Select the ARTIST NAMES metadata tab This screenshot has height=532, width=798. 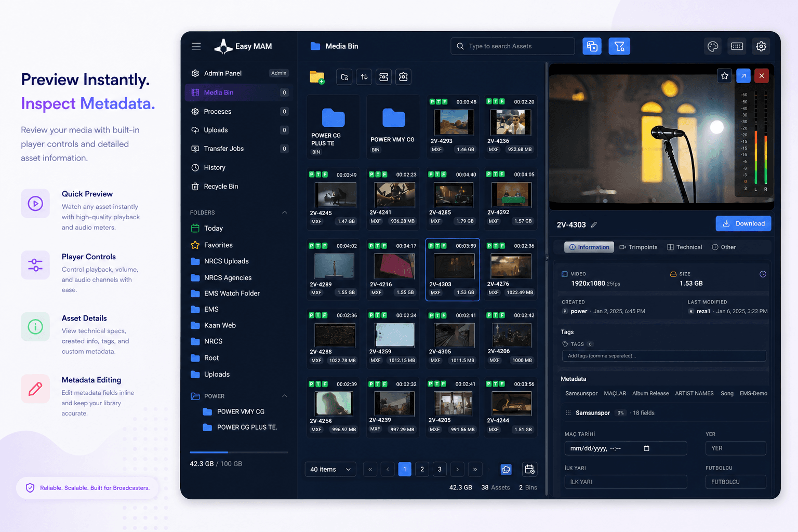tap(694, 393)
